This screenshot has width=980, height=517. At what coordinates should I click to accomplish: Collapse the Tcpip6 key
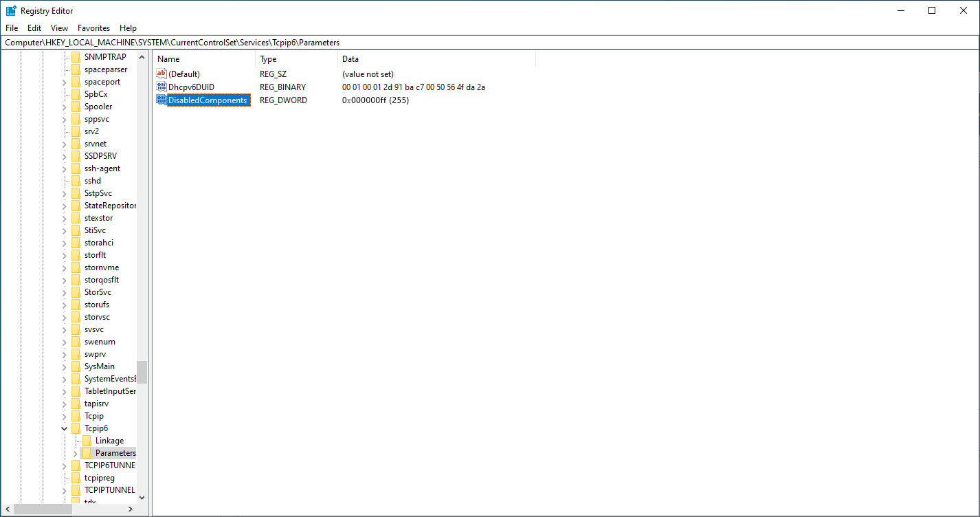64,428
